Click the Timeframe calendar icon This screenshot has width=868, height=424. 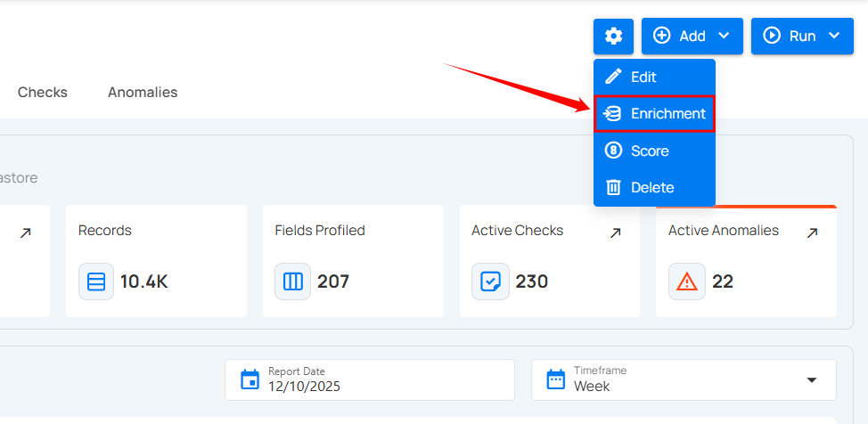pos(556,380)
